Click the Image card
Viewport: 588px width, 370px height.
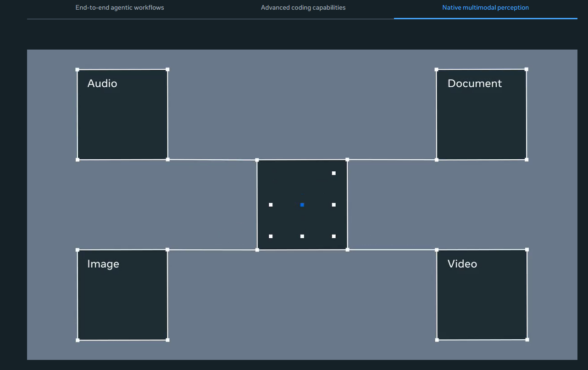pos(122,295)
